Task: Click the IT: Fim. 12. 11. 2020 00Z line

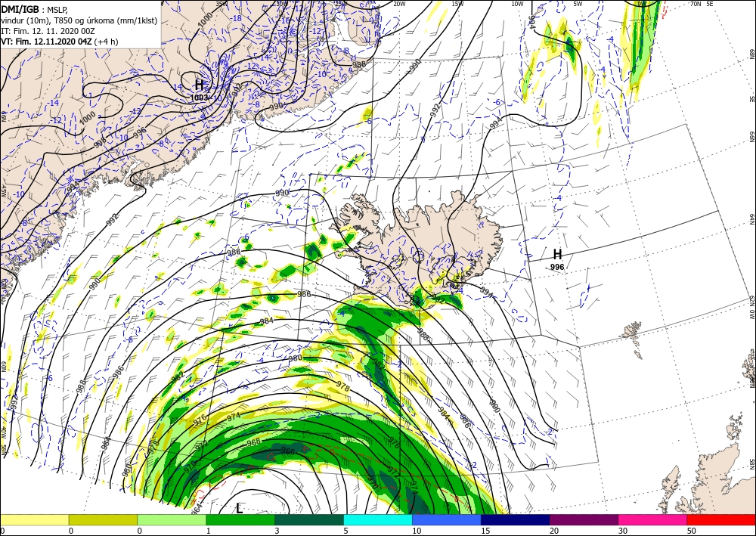Action: (x=48, y=31)
